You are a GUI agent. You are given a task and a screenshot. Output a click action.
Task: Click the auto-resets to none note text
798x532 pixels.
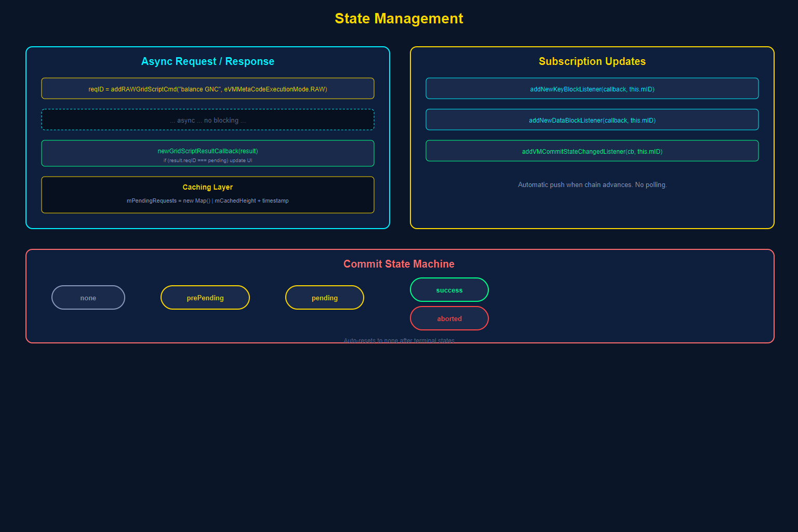[398, 340]
